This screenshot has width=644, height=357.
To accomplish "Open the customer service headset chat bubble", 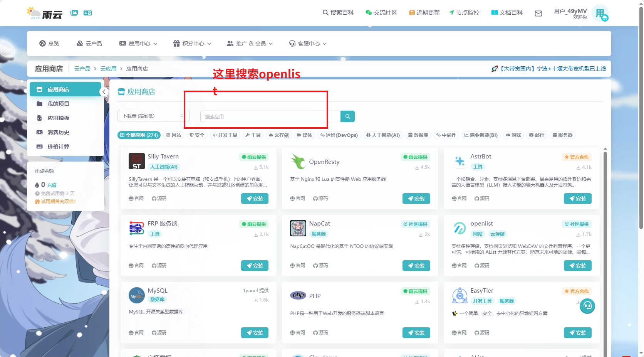I will [587, 306].
